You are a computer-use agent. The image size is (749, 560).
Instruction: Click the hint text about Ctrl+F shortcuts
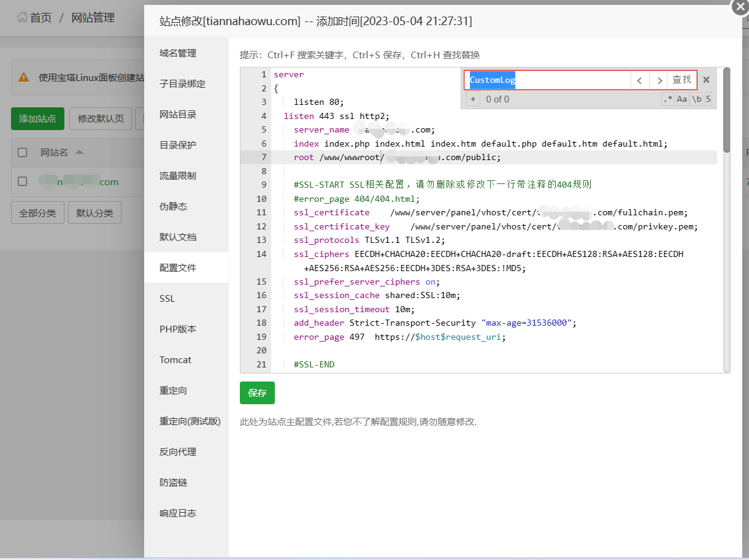(359, 55)
